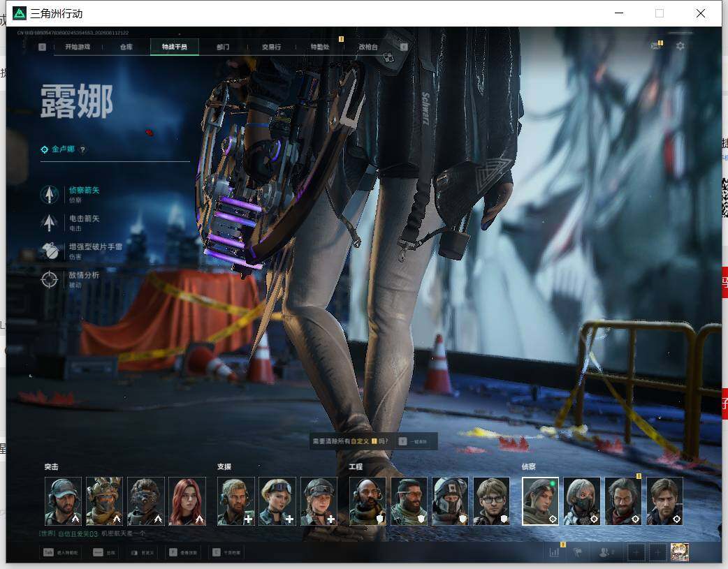Click the 支援 class heading
The width and height of the screenshot is (728, 569).
point(224,467)
